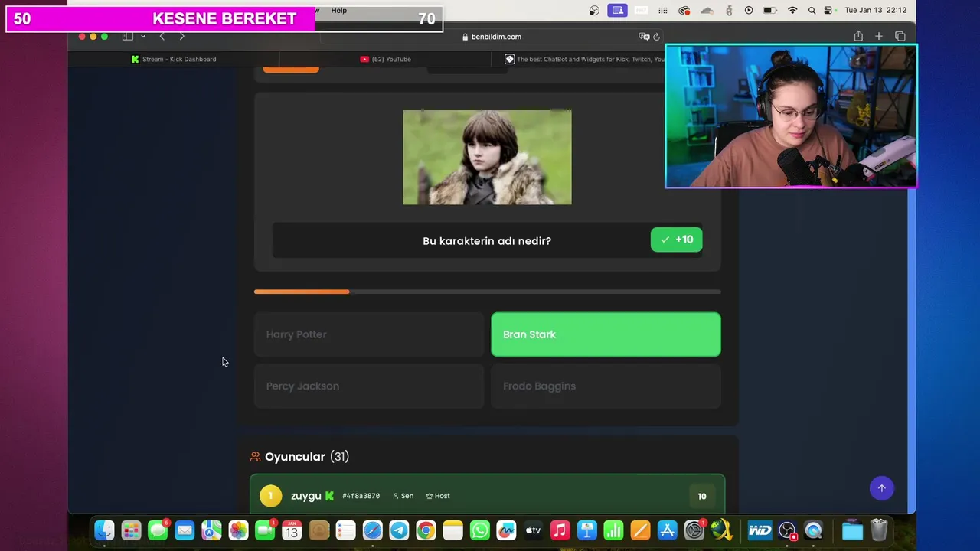The width and height of the screenshot is (980, 551).
Task: Click the +10 points badge
Action: pyautogui.click(x=676, y=240)
